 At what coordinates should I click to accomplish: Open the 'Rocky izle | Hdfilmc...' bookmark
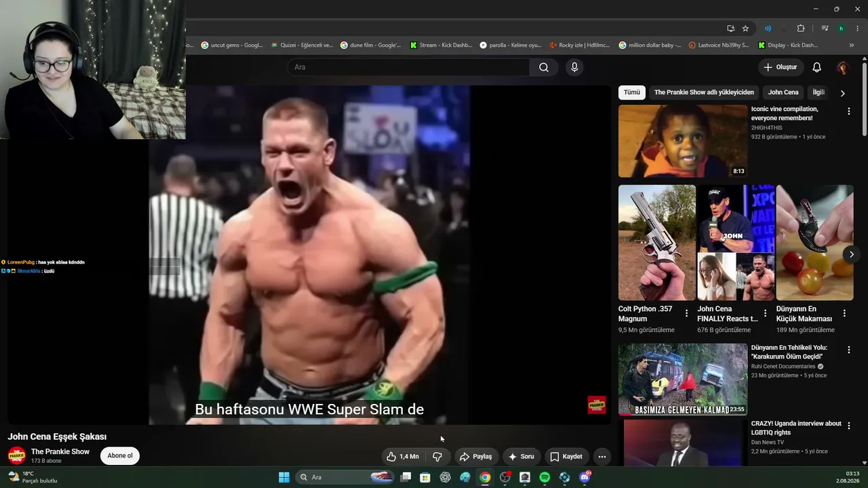point(580,45)
